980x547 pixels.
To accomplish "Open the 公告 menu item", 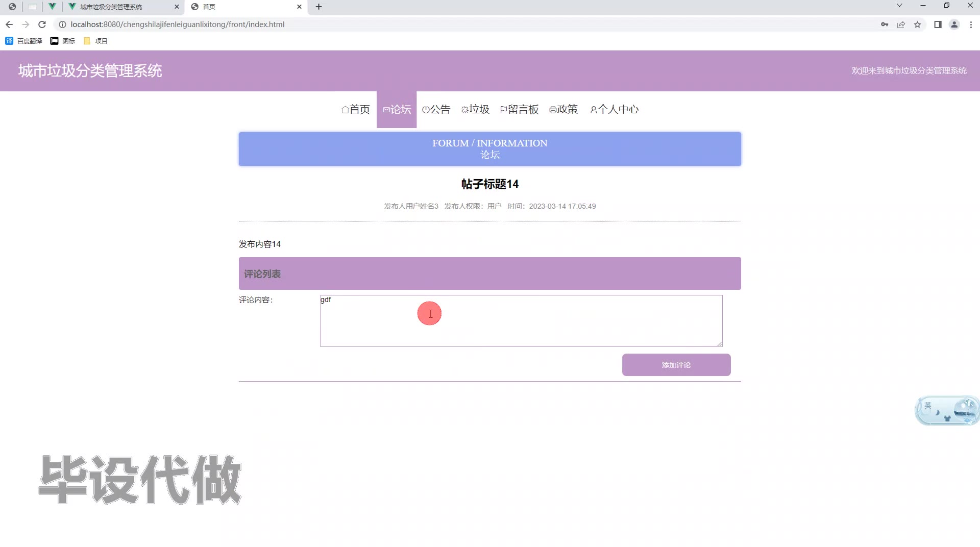I will tap(436, 109).
